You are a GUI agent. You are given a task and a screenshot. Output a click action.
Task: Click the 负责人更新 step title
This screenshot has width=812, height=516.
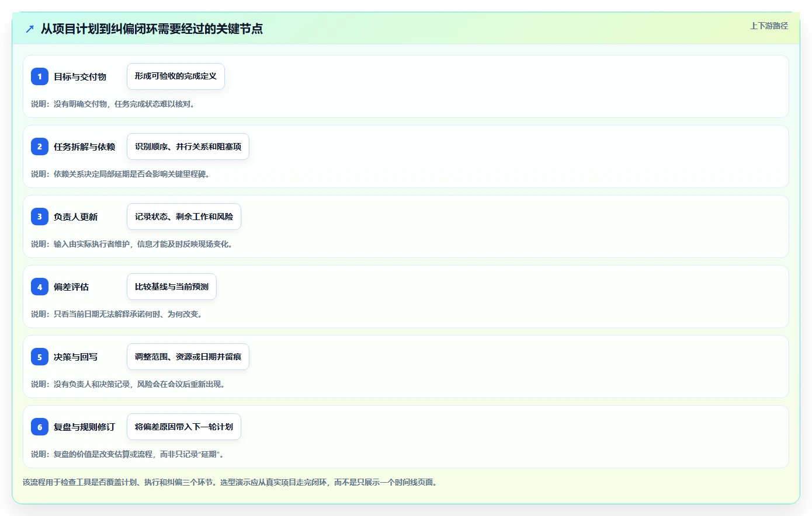(76, 217)
